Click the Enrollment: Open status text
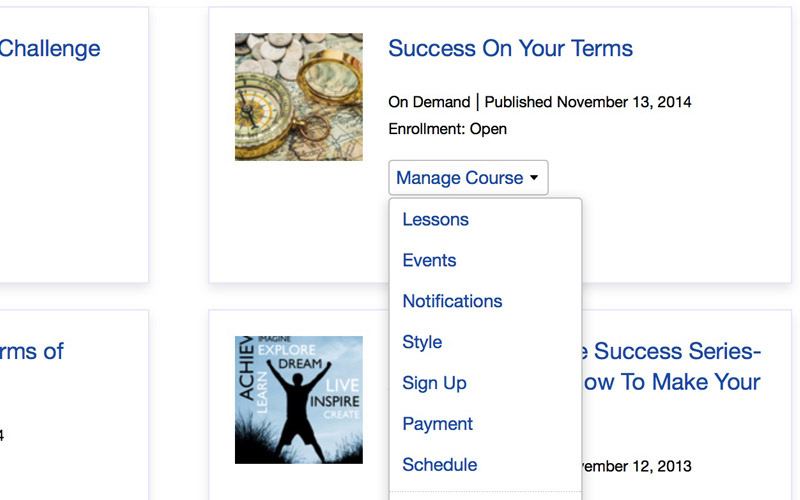This screenshot has width=800, height=500. pyautogui.click(x=447, y=129)
